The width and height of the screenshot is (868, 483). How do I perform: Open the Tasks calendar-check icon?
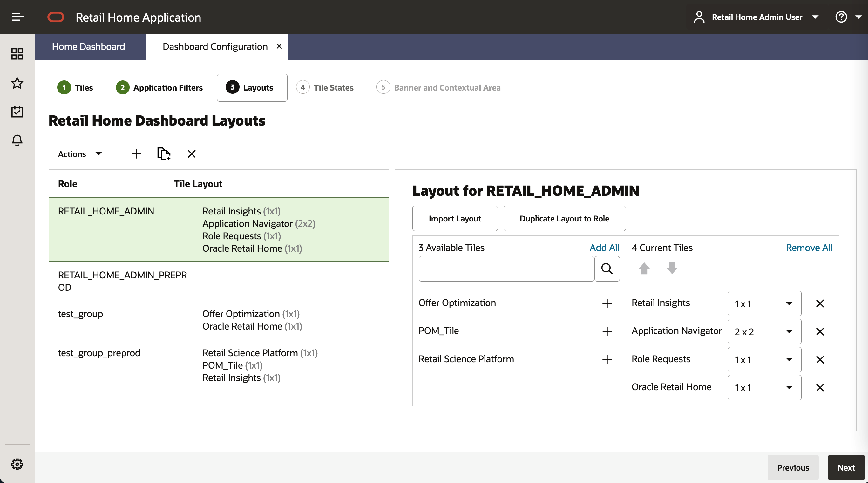17,112
